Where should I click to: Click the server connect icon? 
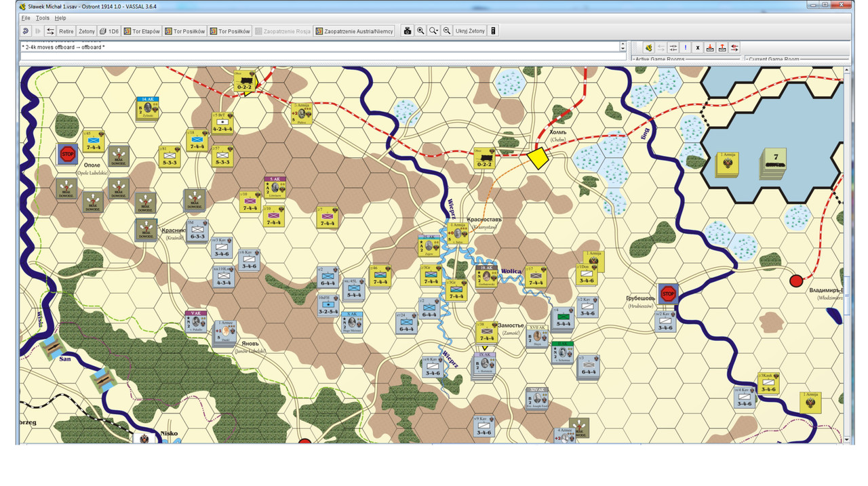(649, 47)
